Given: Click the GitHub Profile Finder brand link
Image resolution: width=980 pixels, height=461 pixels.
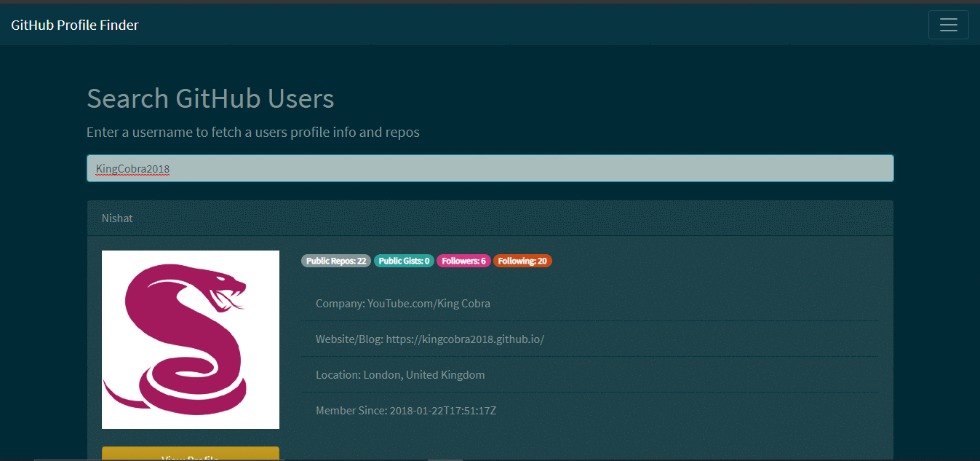Looking at the screenshot, I should tap(75, 25).
